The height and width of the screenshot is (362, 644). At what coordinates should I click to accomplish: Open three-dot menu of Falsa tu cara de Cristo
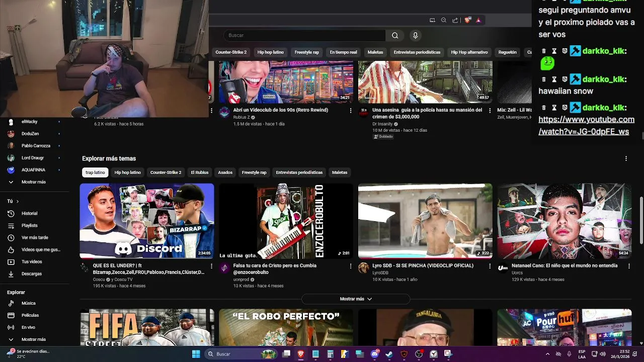pyautogui.click(x=351, y=265)
